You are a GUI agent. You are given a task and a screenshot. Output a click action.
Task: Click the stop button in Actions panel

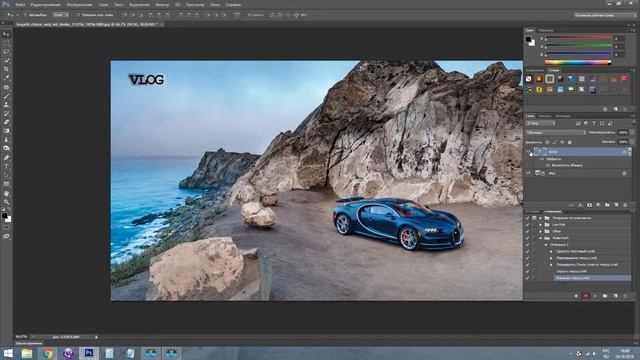576,296
